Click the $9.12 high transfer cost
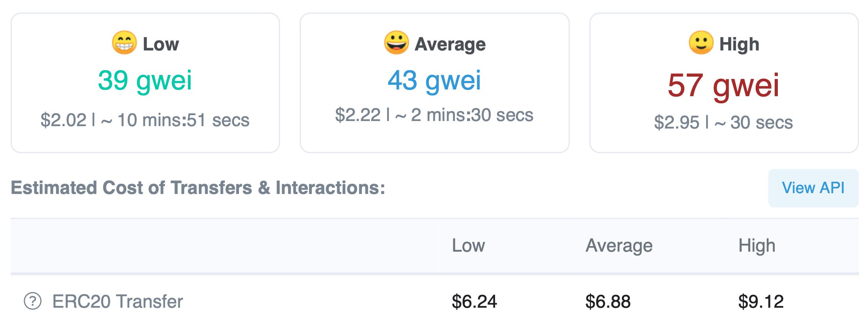Screen dimensions: 868x328 click(x=761, y=302)
